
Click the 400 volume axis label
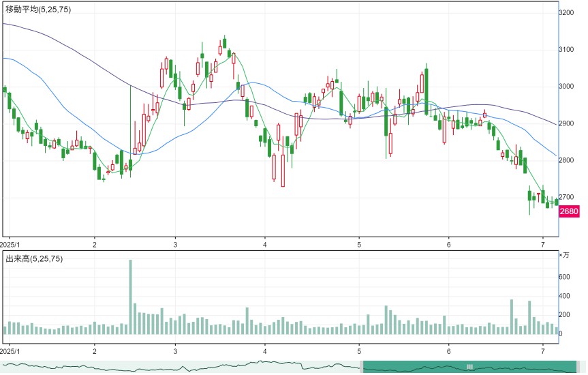coord(564,296)
